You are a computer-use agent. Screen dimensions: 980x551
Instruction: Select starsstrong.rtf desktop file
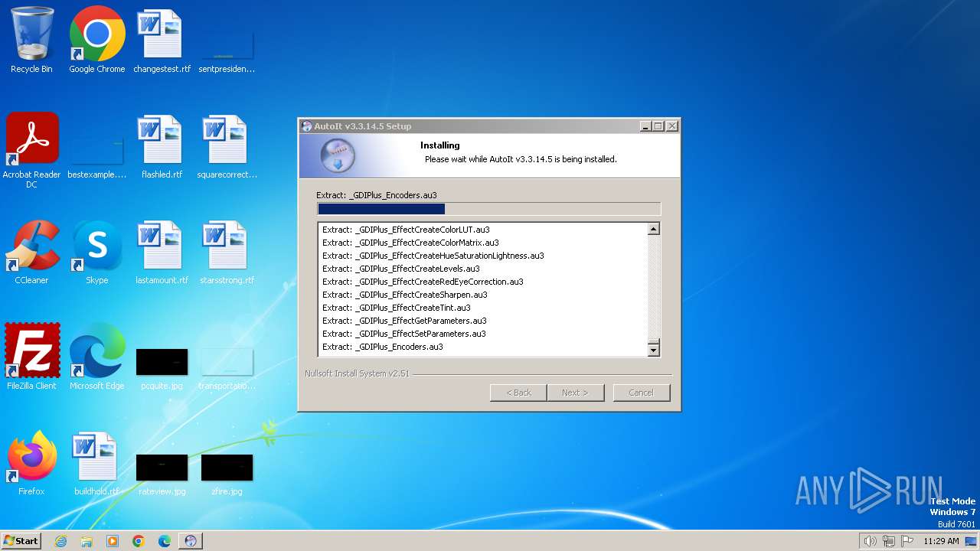pos(227,253)
